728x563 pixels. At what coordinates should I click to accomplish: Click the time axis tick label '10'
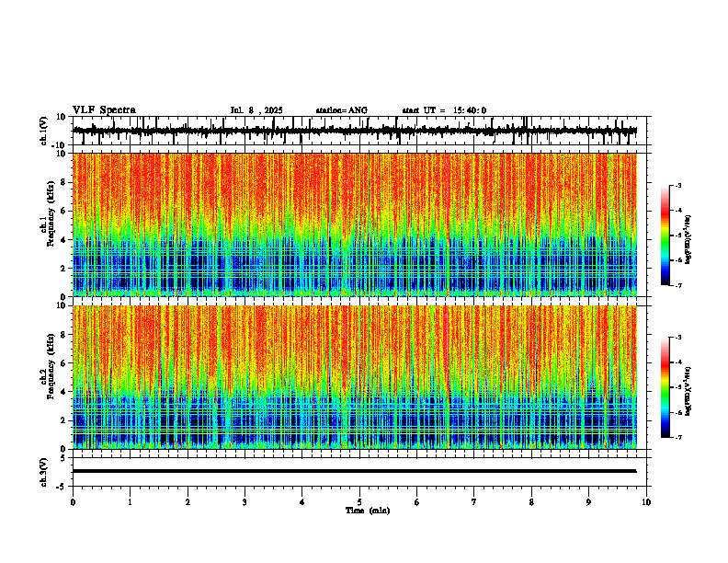(x=646, y=502)
